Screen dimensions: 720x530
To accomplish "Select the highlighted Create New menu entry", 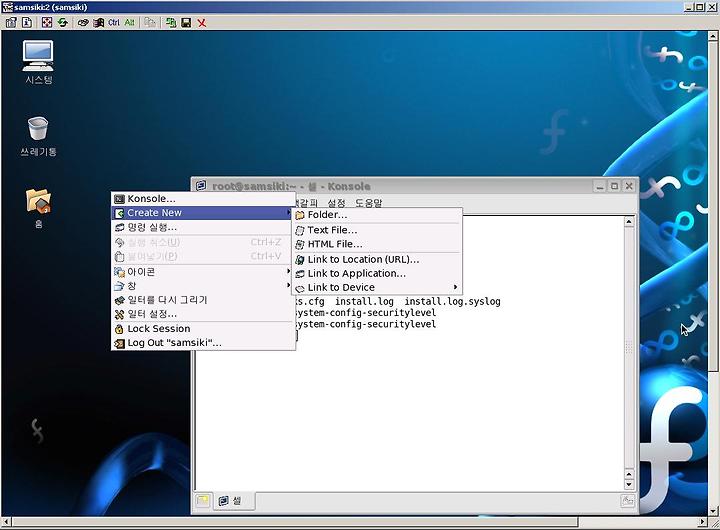I will (202, 213).
